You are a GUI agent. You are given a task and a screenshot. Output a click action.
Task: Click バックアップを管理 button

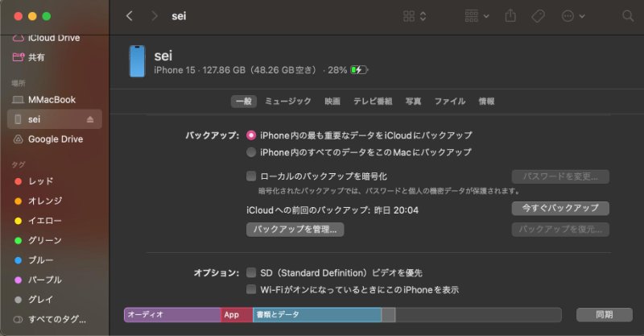(x=295, y=230)
